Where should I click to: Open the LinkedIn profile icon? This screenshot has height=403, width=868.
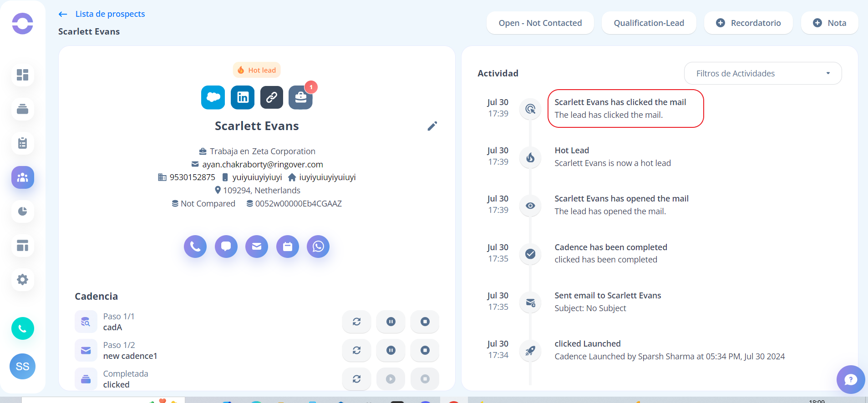[x=243, y=97]
